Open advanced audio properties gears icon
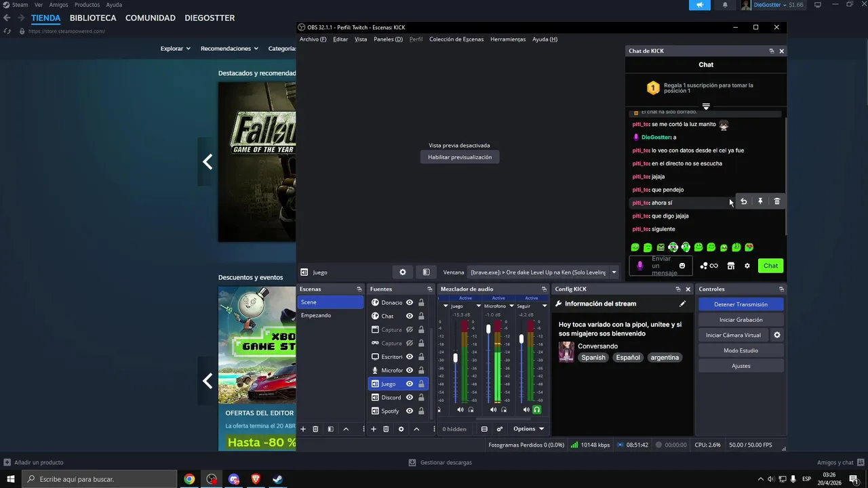 coord(500,429)
